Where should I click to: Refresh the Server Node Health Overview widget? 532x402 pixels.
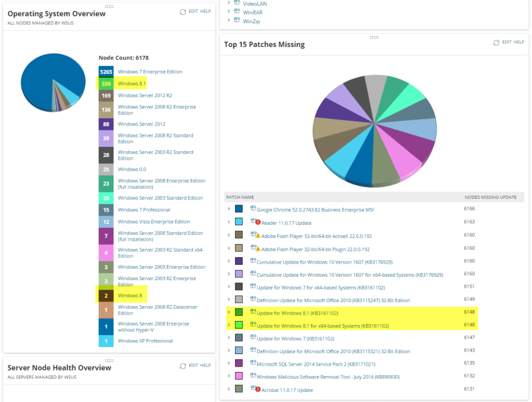click(x=183, y=366)
